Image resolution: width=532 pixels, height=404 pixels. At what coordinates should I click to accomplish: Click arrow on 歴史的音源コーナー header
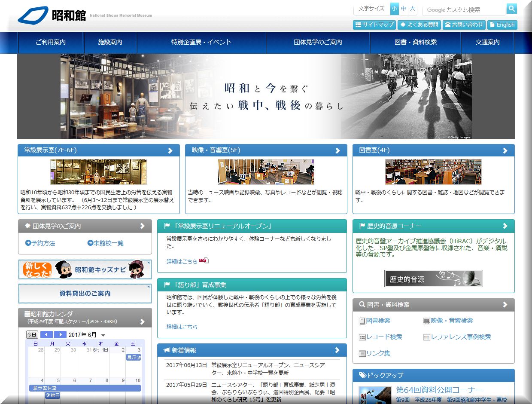505,226
